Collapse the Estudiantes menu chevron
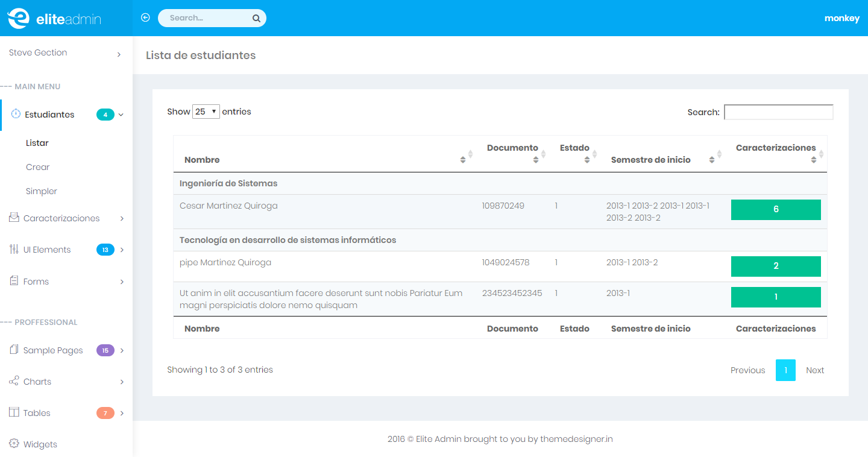 point(121,115)
